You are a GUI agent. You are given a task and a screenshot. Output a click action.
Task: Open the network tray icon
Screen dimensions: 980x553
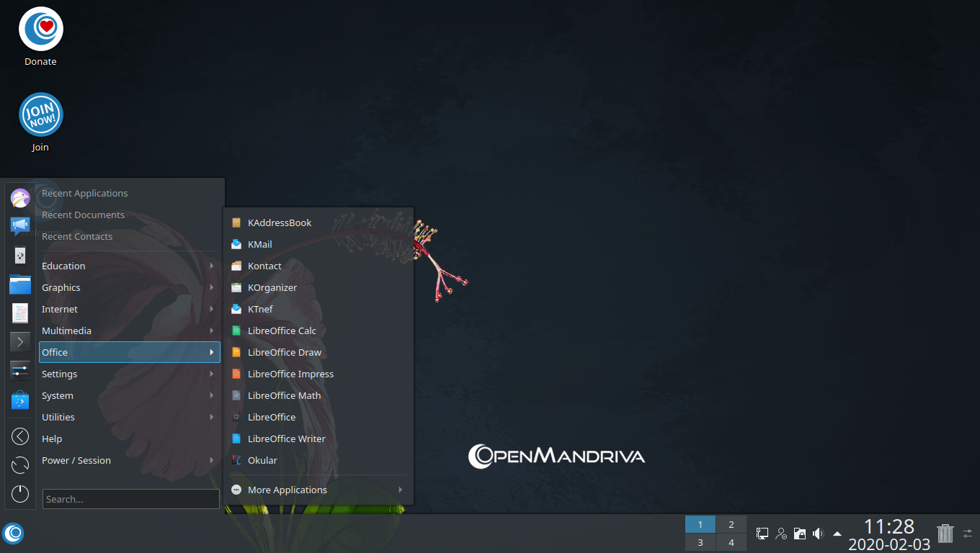coord(762,534)
